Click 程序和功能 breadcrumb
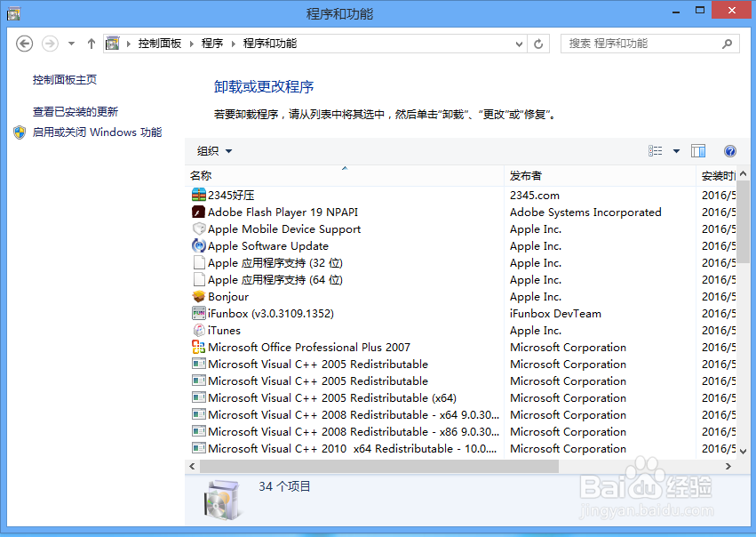This screenshot has height=537, width=756. 270,44
